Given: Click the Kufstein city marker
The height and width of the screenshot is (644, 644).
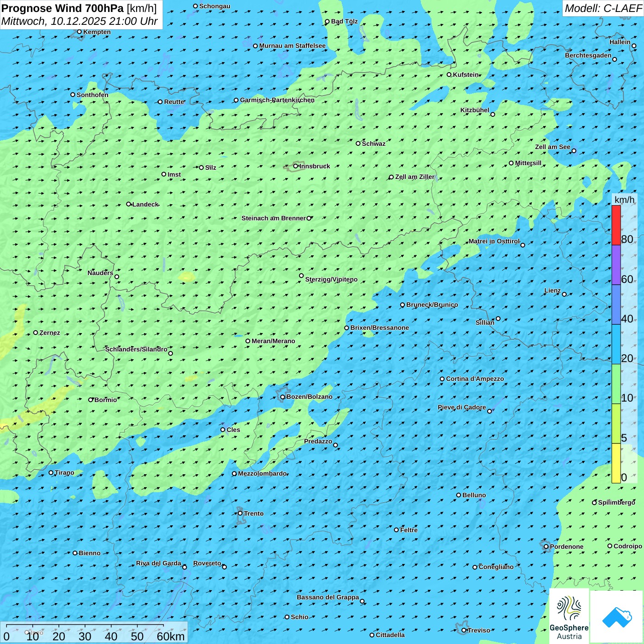Looking at the screenshot, I should (x=449, y=75).
